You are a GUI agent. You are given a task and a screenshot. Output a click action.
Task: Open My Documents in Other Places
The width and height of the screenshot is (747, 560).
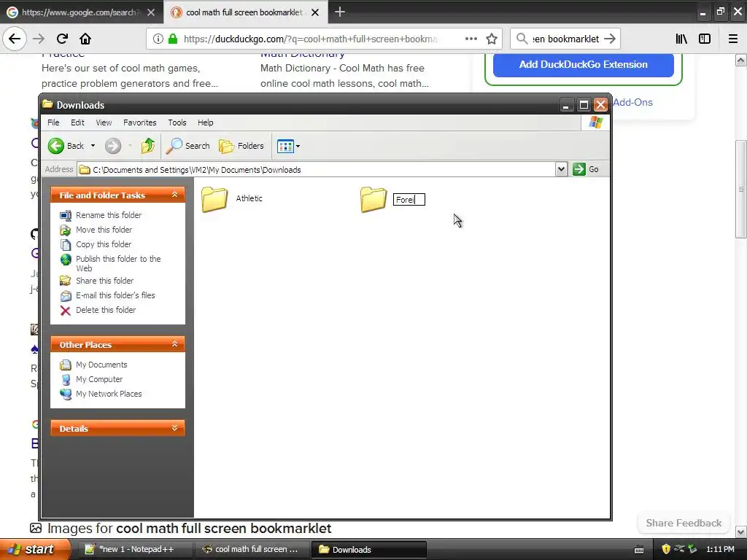point(101,365)
